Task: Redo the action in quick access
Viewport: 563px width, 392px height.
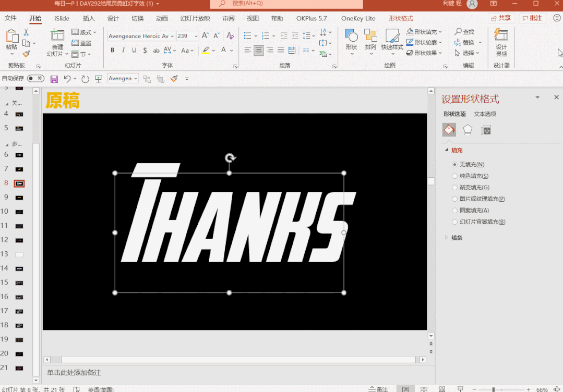Action: (x=85, y=79)
